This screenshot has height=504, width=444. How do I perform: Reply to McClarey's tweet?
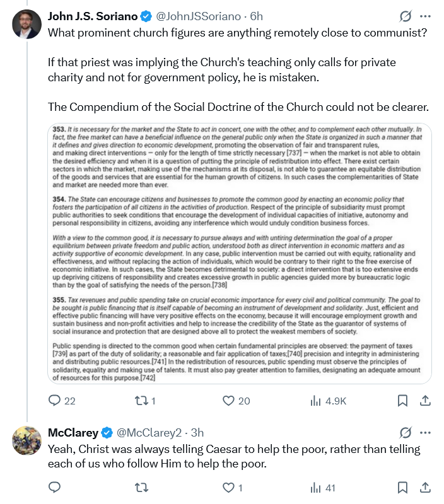(55, 487)
